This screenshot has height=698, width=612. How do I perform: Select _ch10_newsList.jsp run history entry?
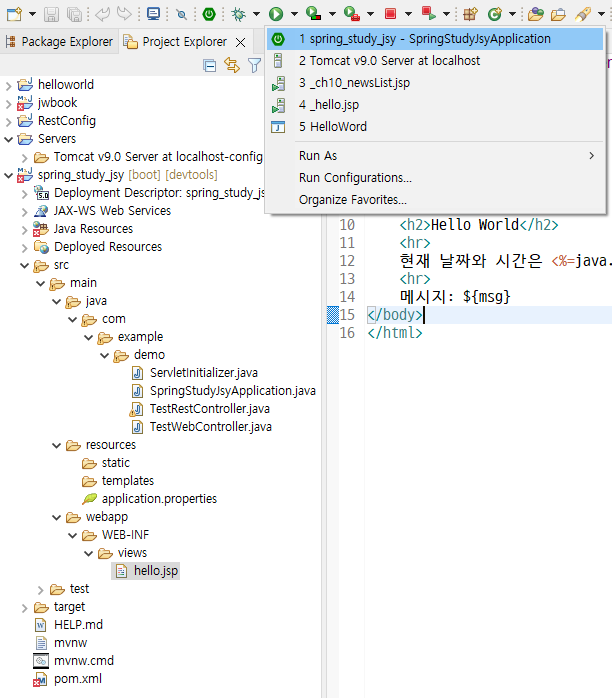coord(435,83)
